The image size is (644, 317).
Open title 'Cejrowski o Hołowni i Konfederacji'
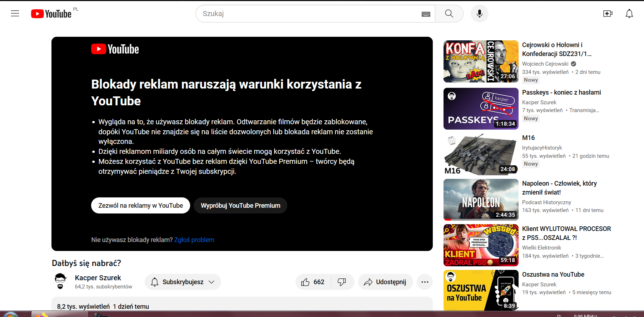557,49
